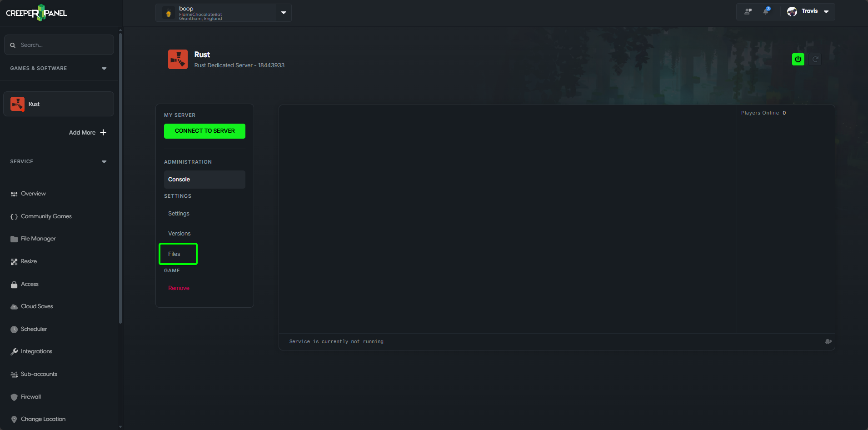Open the Firewall shield icon
The height and width of the screenshot is (430, 868).
[15, 397]
